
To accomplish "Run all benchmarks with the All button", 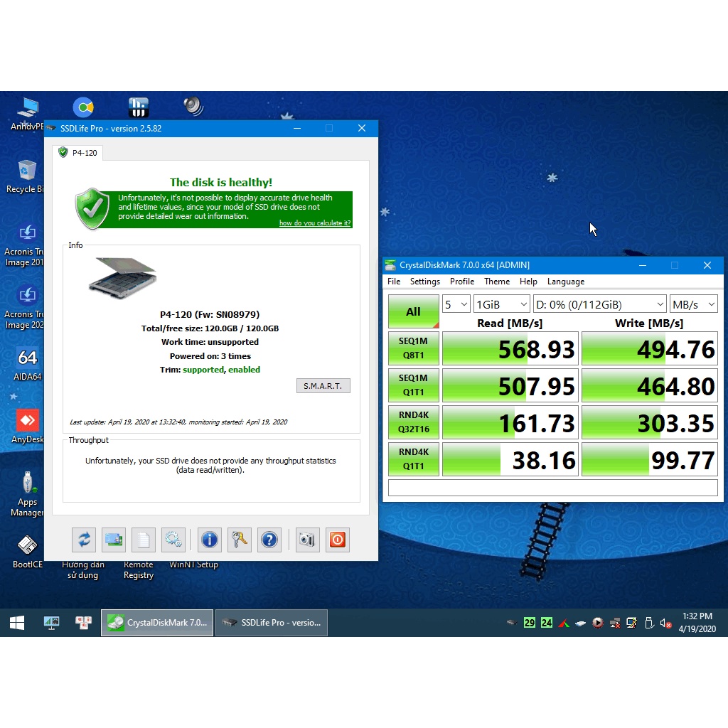I will point(413,311).
